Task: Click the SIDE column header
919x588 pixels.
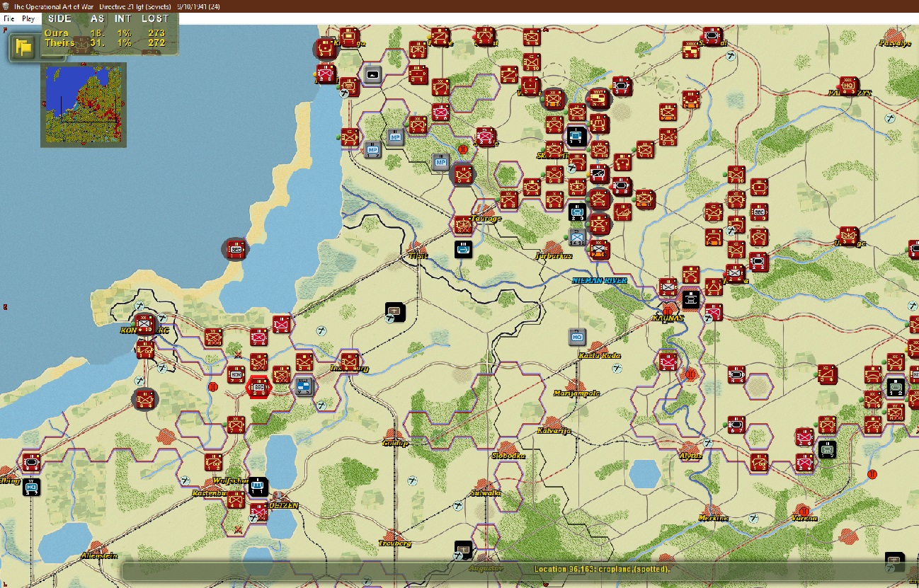Action: (x=59, y=18)
